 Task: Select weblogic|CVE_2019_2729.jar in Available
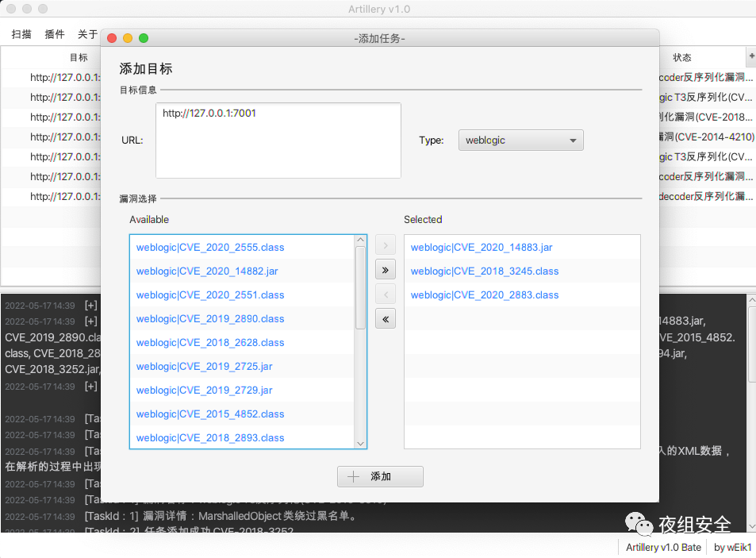coord(242,391)
